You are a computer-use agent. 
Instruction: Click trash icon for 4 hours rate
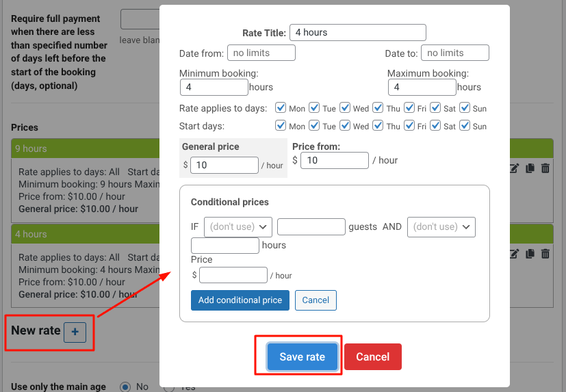545,254
